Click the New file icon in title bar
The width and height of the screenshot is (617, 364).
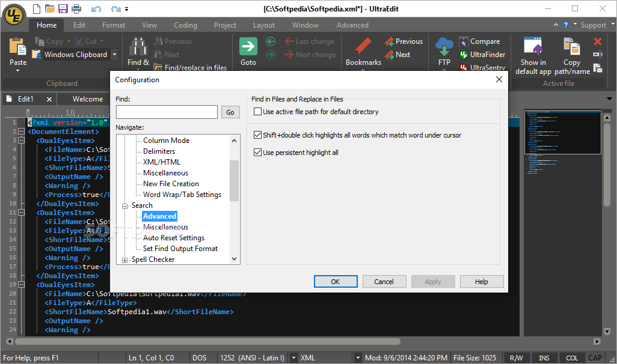tap(36, 8)
